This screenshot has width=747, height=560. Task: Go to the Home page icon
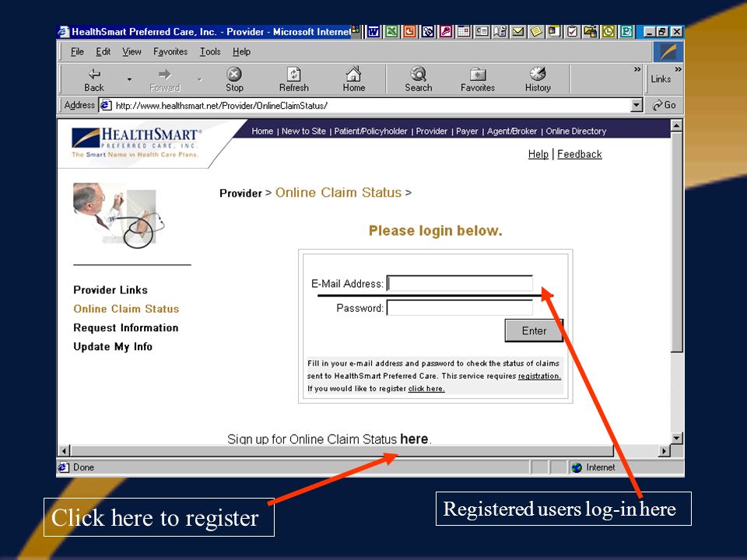coord(353,74)
